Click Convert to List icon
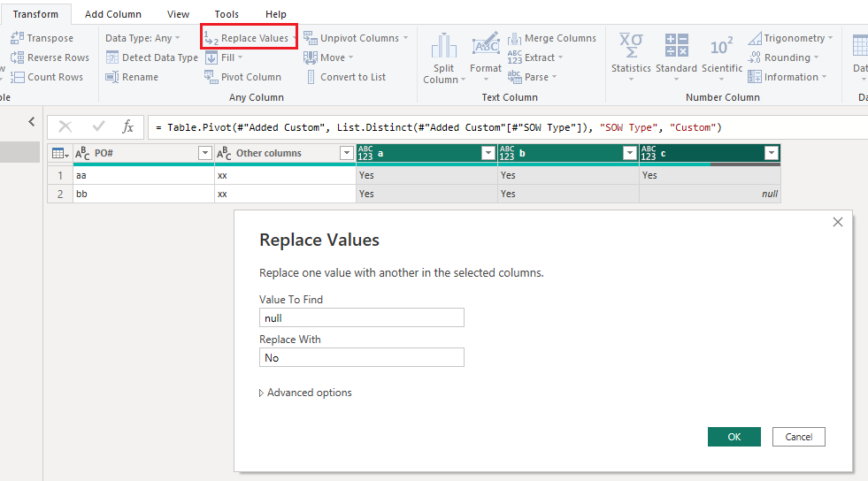Screen dimensions: 868x481 coord(311,77)
